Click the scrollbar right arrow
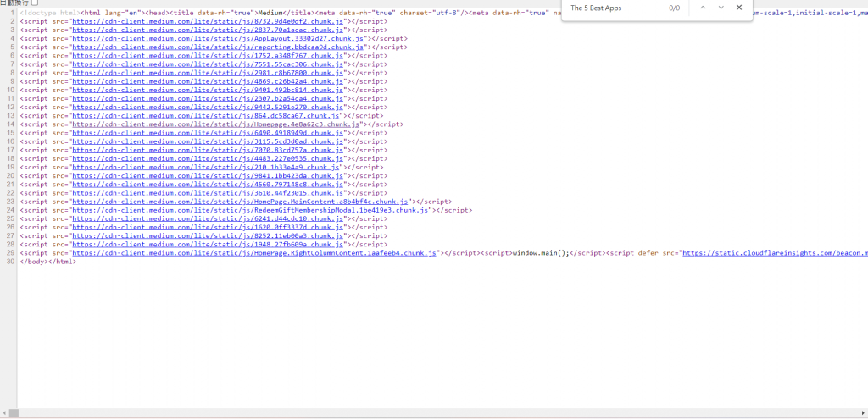The height and width of the screenshot is (420, 868). click(x=864, y=413)
